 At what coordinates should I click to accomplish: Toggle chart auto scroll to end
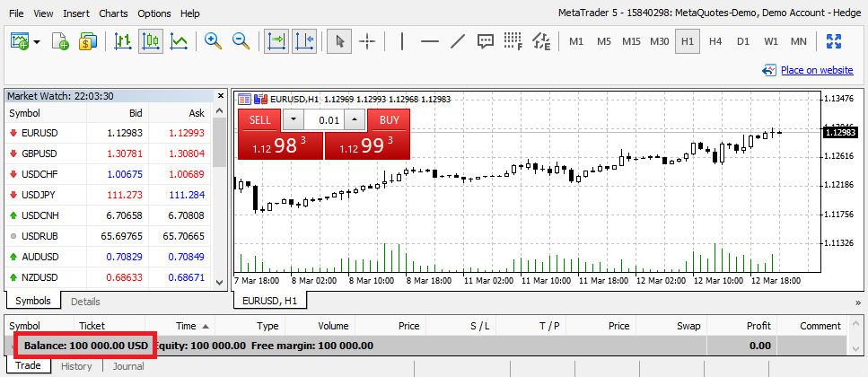276,40
